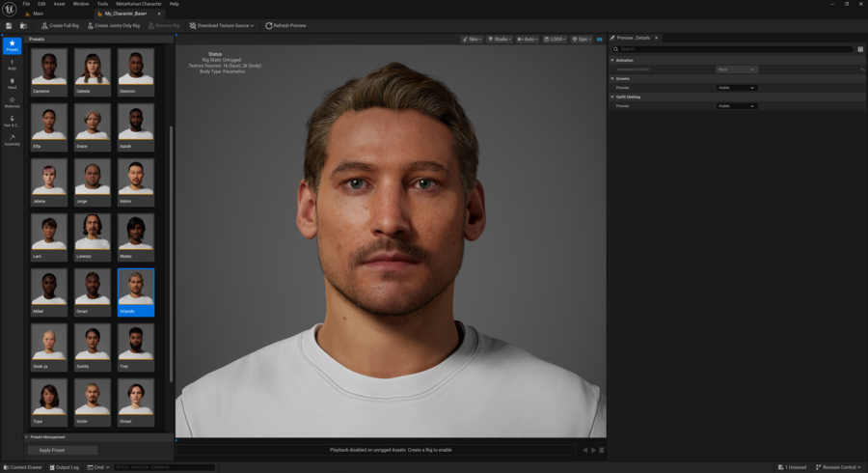Select the Celeste preset thumbnail
The width and height of the screenshot is (868, 473).
pos(93,68)
